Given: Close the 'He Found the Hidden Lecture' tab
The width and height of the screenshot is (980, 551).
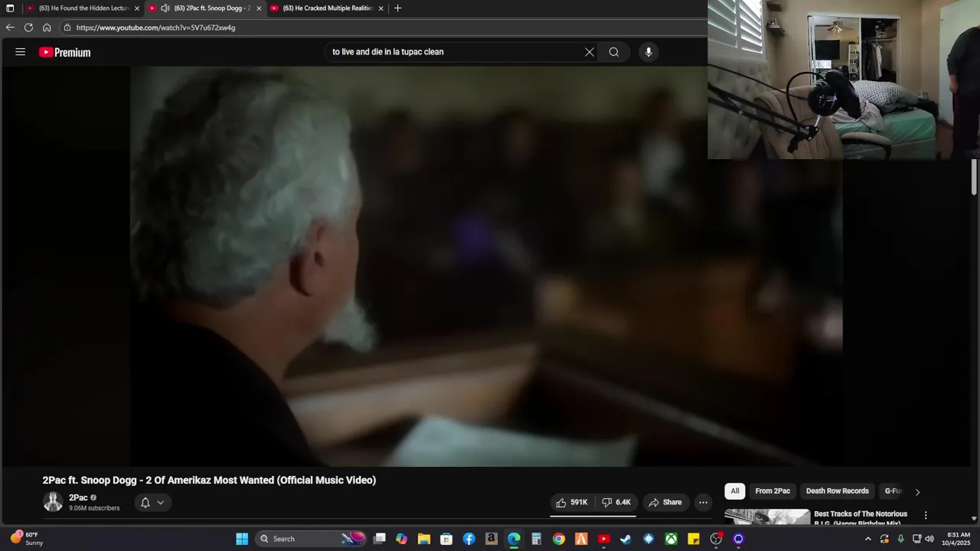Looking at the screenshot, I should 137,8.
